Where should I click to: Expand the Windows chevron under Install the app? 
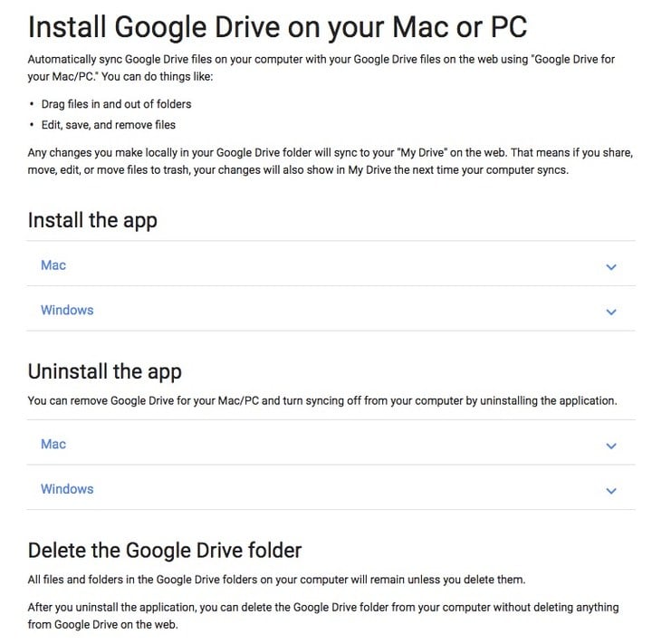point(611,312)
